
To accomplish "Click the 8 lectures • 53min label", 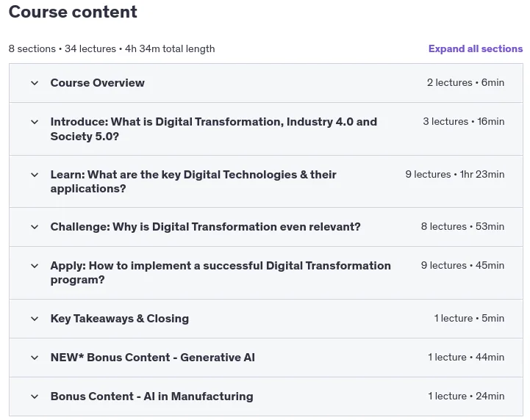I will [x=462, y=227].
